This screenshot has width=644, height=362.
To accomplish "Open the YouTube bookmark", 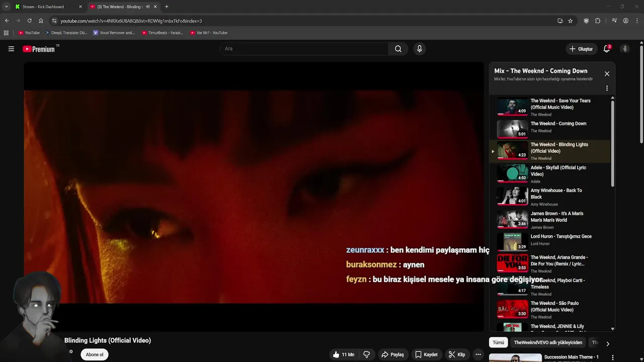I will coord(29,33).
